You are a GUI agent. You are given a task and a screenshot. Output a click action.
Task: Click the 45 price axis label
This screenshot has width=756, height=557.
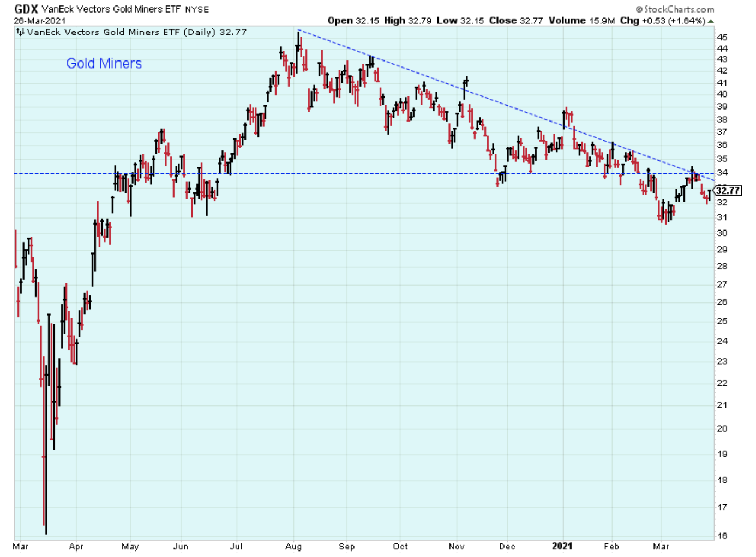click(x=722, y=38)
